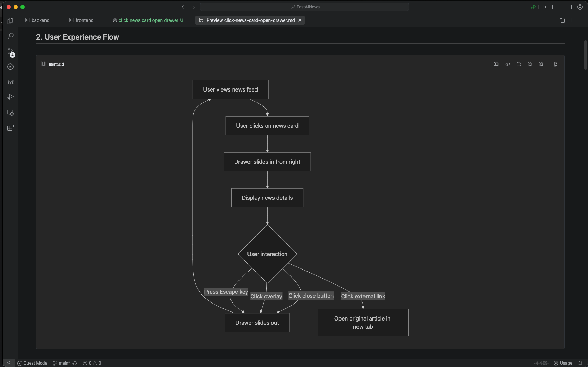The height and width of the screenshot is (367, 588).
Task: Zoom out of the mermaid diagram
Action: (x=530, y=64)
